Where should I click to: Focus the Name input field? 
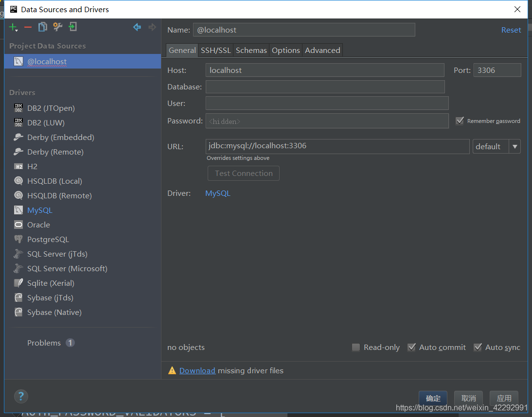pyautogui.click(x=304, y=30)
